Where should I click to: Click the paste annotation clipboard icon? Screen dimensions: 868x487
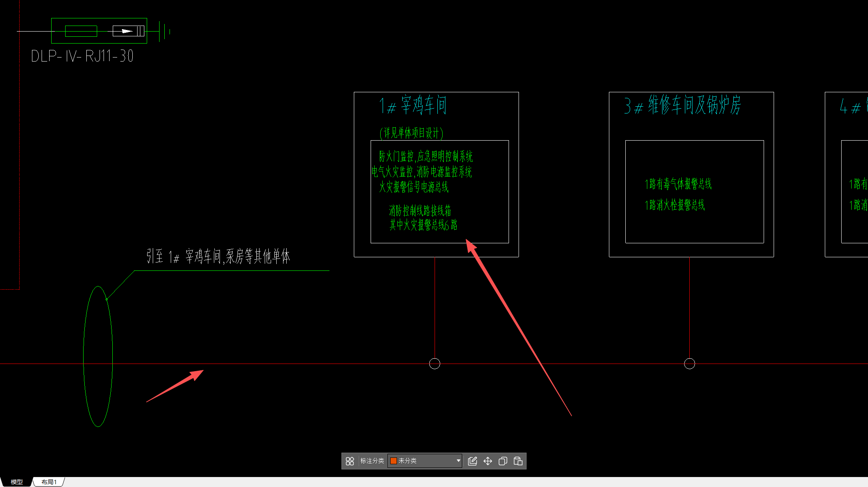(x=518, y=461)
